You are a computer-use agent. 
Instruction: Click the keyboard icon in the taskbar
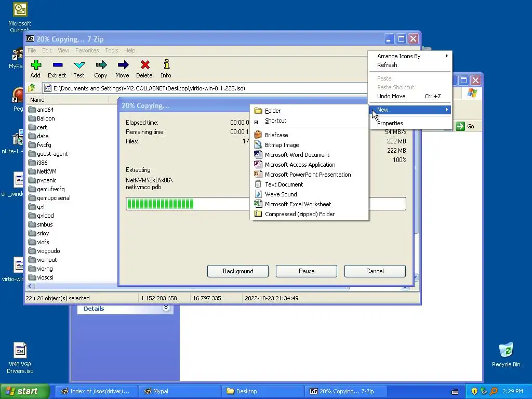pos(455,392)
